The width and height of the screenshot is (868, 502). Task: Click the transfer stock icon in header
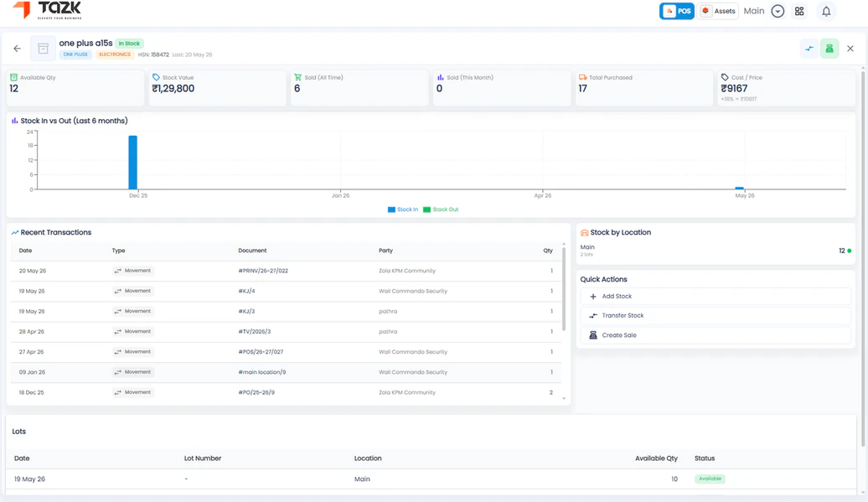[x=809, y=49]
